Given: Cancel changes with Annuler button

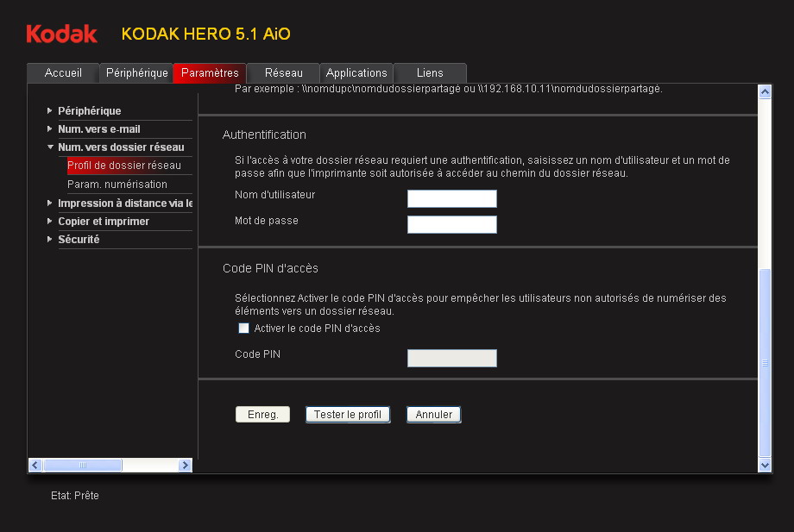Looking at the screenshot, I should click(434, 415).
